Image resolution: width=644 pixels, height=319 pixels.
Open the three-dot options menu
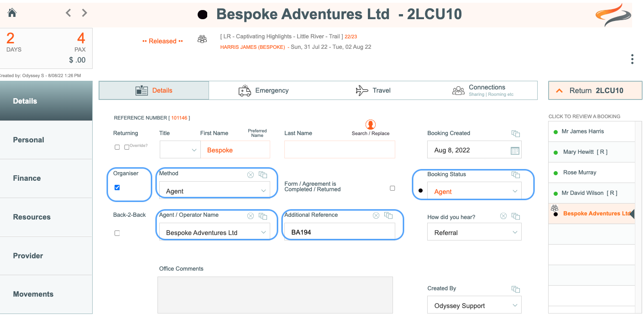coord(632,59)
